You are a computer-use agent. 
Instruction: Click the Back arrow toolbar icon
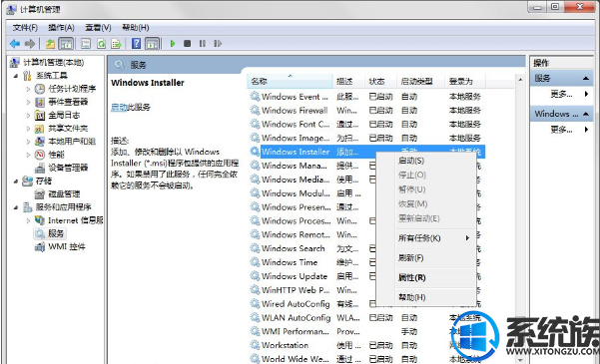[15, 44]
